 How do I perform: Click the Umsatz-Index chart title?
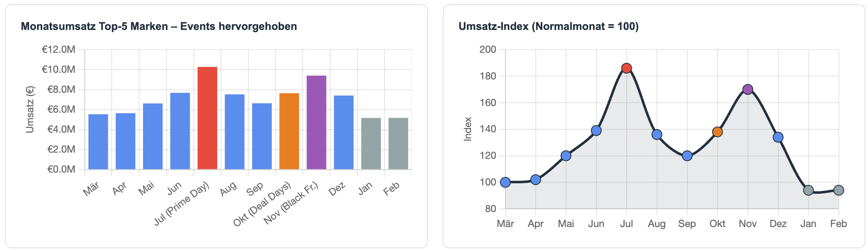[548, 27]
